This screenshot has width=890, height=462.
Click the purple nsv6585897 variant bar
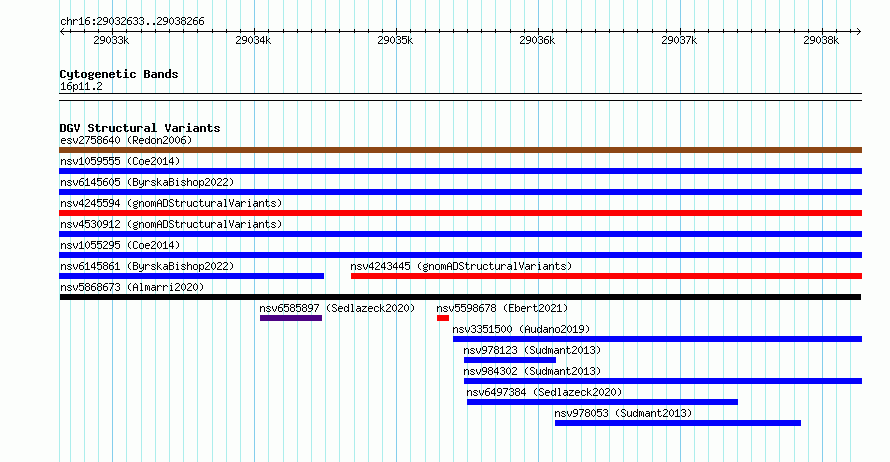[291, 318]
